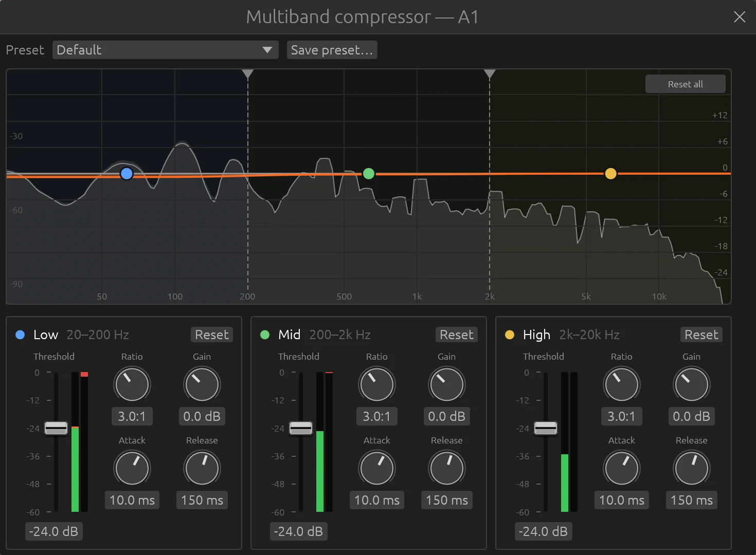Click the green Mid band node on the graph
The height and width of the screenshot is (555, 756).
click(369, 174)
